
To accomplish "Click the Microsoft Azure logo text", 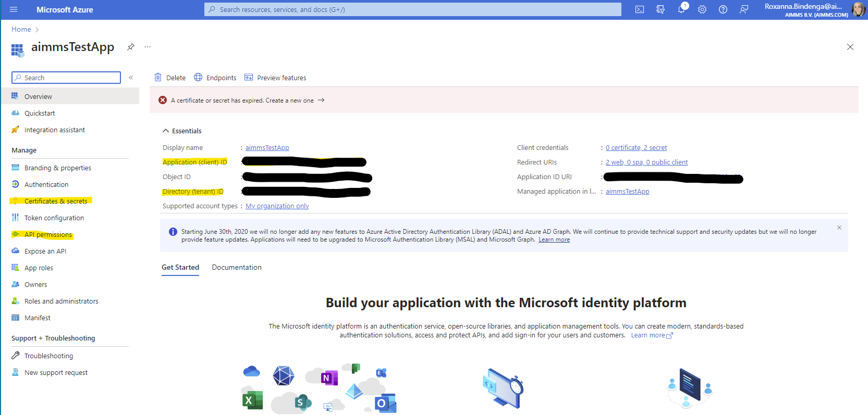I will pos(65,9).
